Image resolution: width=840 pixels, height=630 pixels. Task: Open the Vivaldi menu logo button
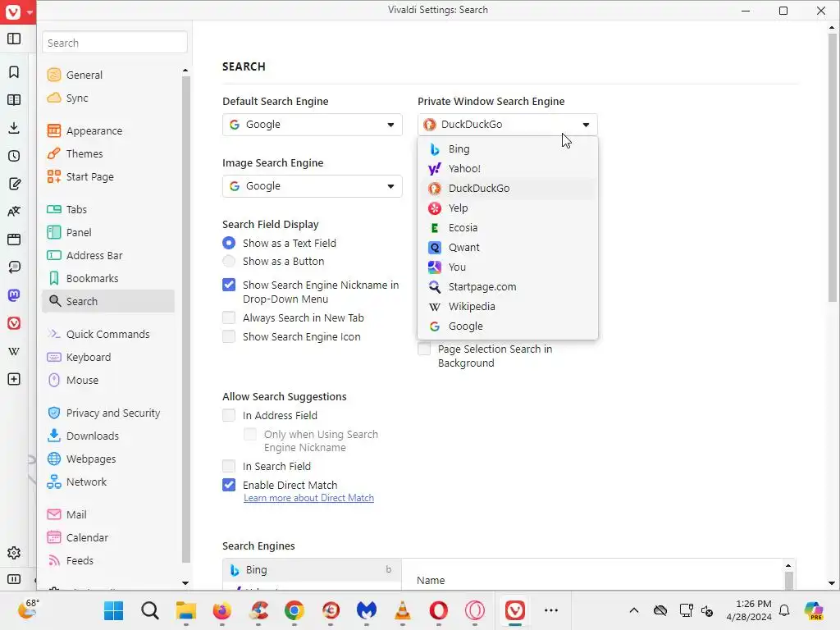pos(13,11)
